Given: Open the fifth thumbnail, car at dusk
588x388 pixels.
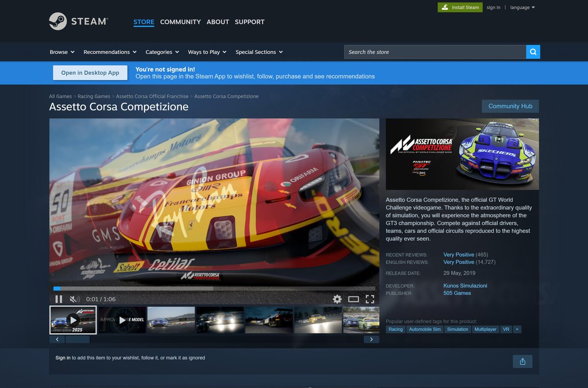Looking at the screenshot, I should pos(269,320).
